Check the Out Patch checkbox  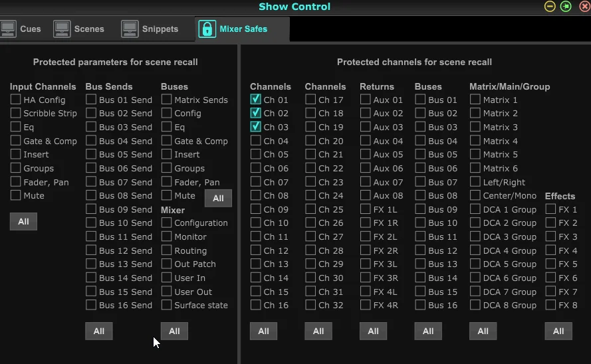point(166,264)
